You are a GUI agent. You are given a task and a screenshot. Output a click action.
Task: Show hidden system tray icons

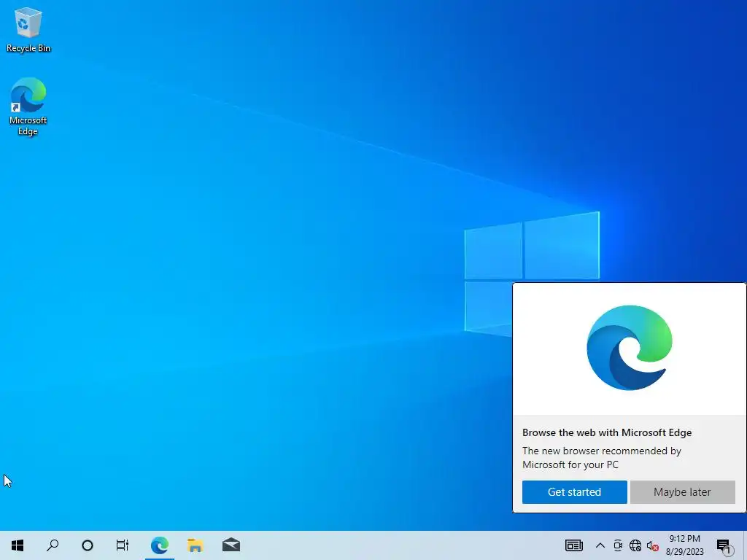[x=600, y=545]
